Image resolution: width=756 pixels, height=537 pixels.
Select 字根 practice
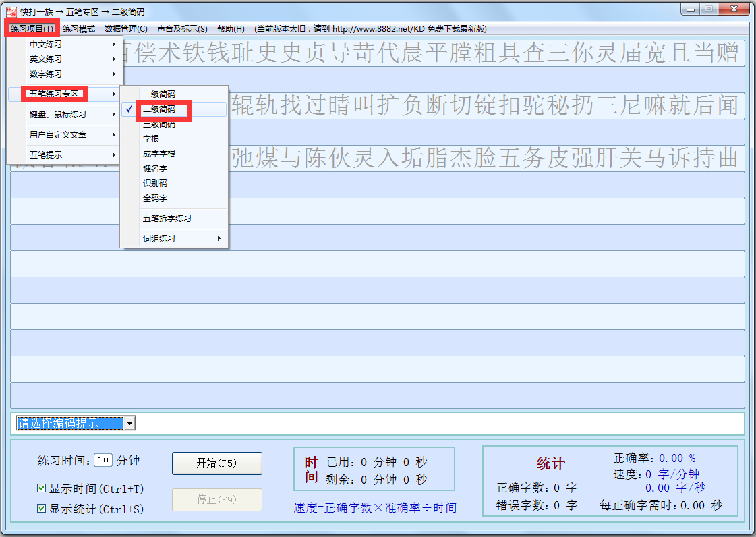click(x=152, y=138)
